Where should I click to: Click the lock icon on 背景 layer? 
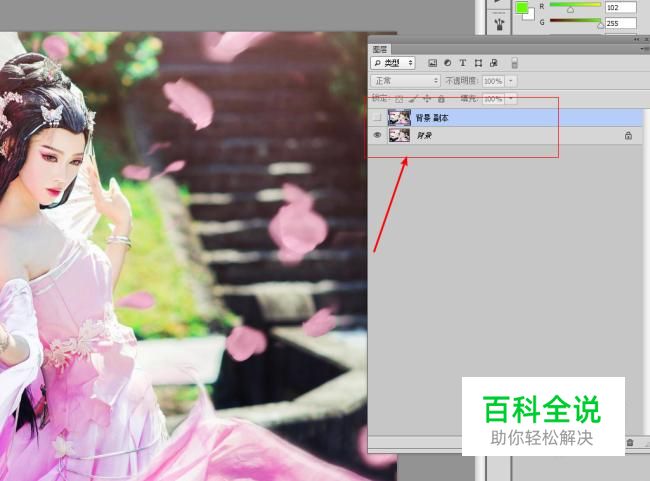tap(628, 136)
